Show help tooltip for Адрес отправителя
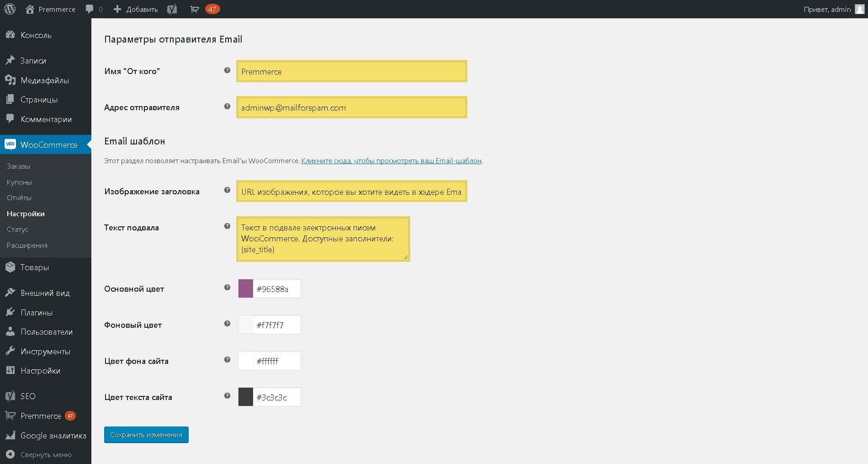Image resolution: width=868 pixels, height=464 pixels. coord(227,107)
